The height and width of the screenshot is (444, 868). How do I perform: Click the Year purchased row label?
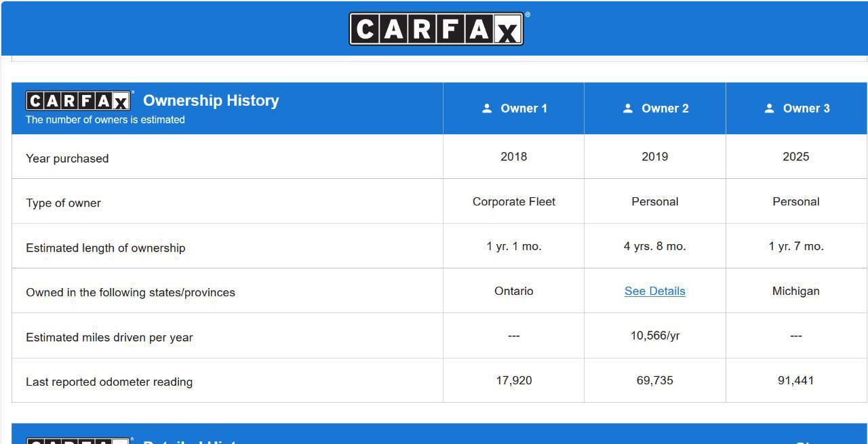(67, 159)
